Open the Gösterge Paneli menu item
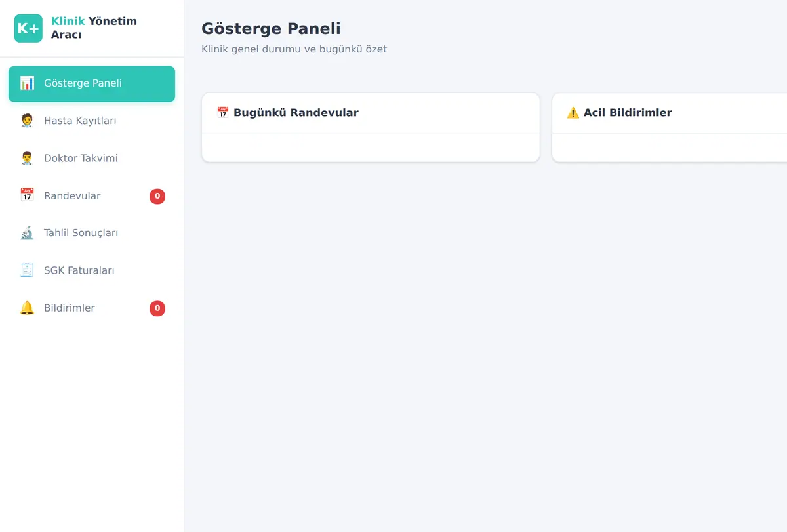787x532 pixels. click(92, 84)
